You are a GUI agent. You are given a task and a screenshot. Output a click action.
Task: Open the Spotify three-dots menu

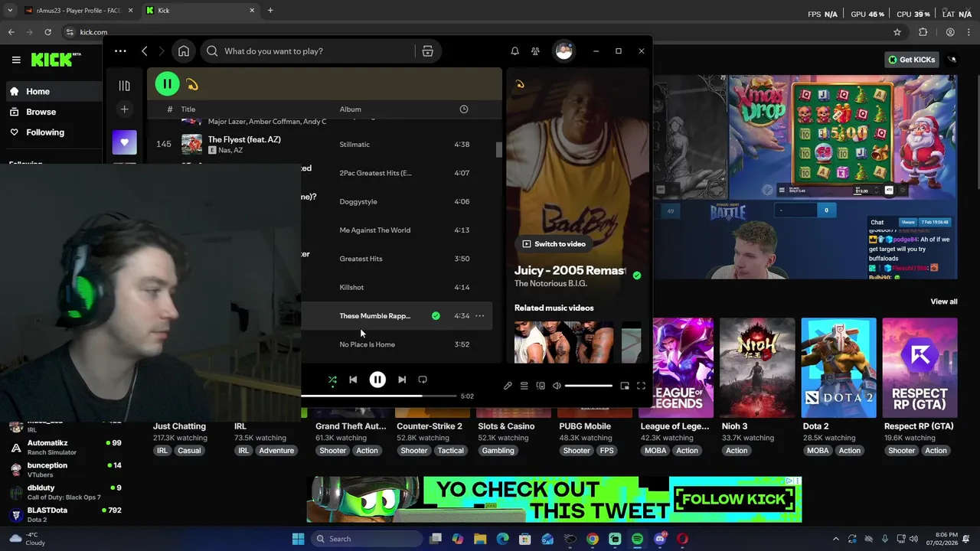click(120, 51)
